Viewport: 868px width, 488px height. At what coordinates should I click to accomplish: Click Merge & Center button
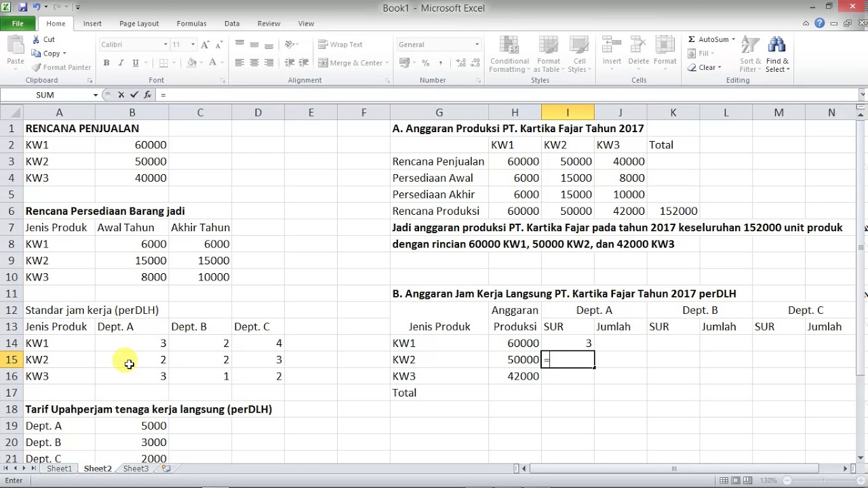click(349, 63)
